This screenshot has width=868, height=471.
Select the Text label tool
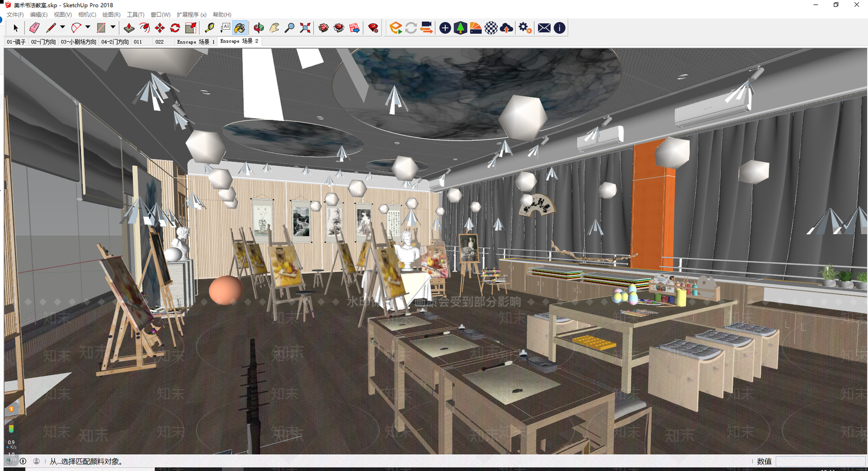click(x=225, y=28)
